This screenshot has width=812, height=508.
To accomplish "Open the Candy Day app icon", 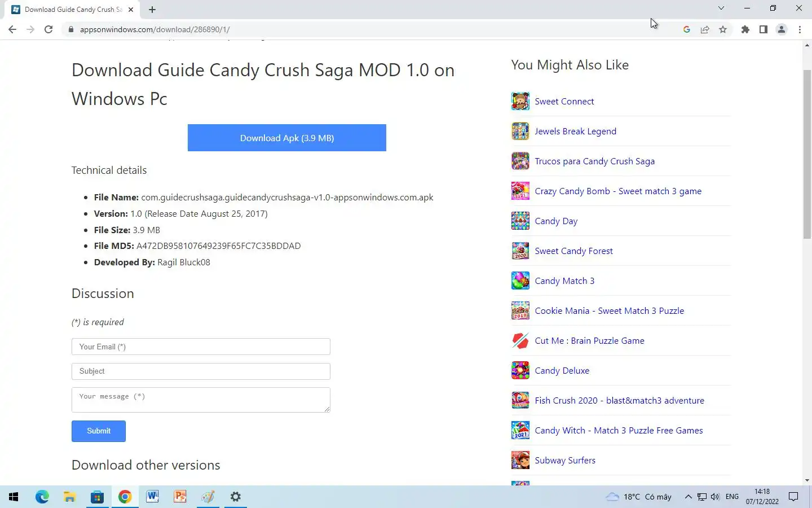I will coord(520,221).
